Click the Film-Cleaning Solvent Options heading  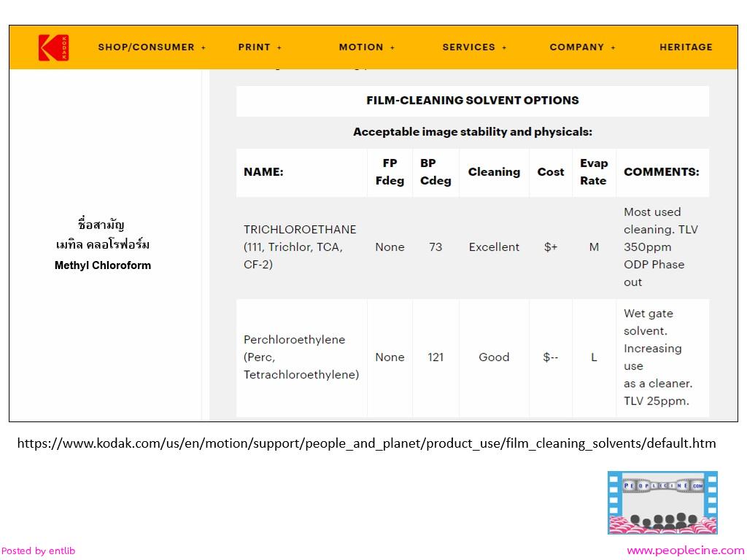[472, 101]
